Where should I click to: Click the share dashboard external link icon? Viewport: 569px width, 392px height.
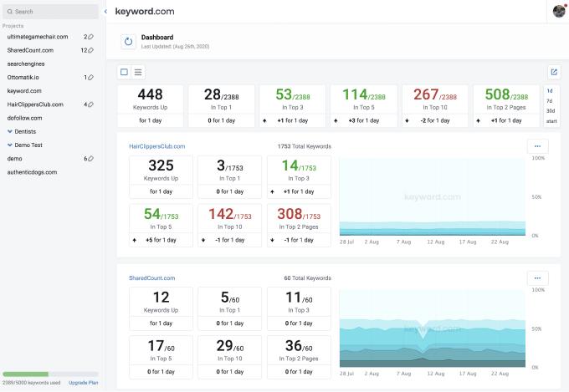[553, 72]
